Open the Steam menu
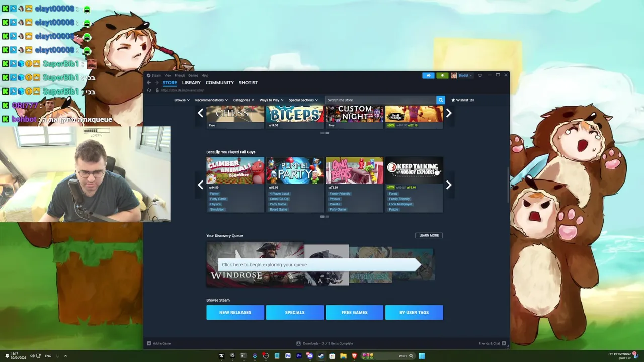644x362 pixels. click(156, 75)
